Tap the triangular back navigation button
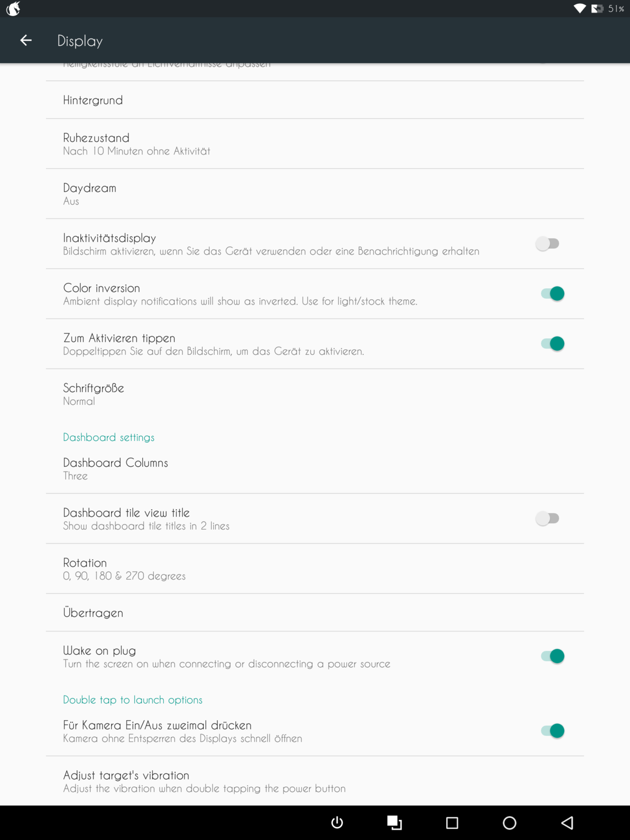630x840 pixels. tap(567, 823)
